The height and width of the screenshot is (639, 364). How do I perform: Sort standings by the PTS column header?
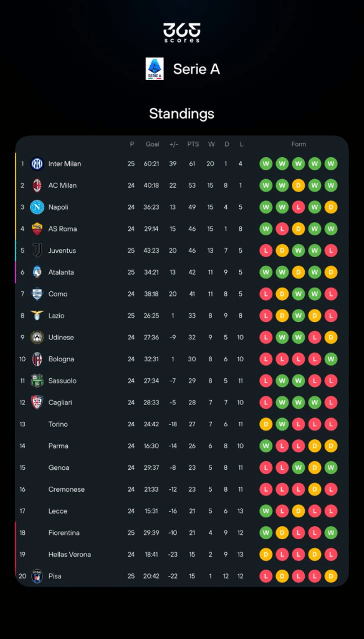(193, 144)
